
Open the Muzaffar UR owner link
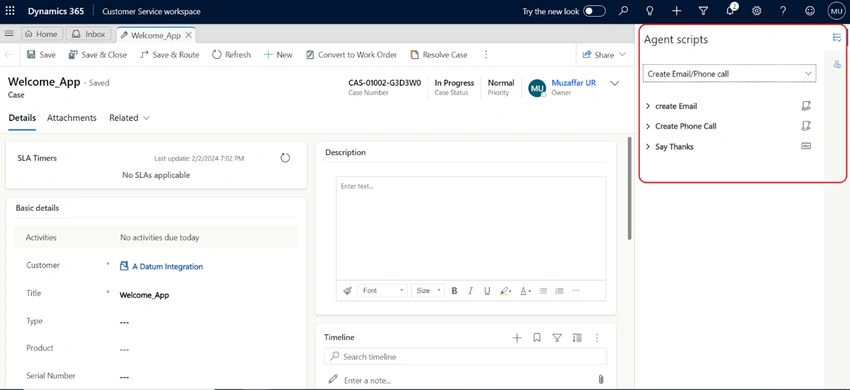point(574,83)
